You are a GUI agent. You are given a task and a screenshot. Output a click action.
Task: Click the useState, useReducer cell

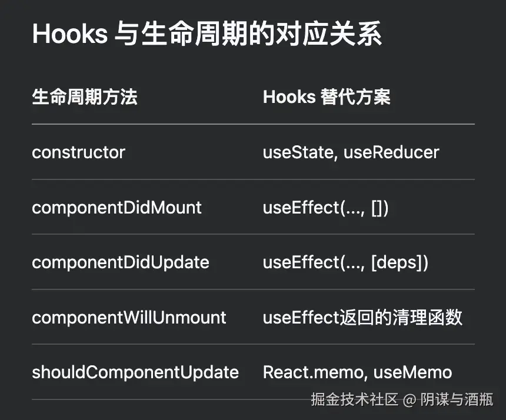coord(351,152)
